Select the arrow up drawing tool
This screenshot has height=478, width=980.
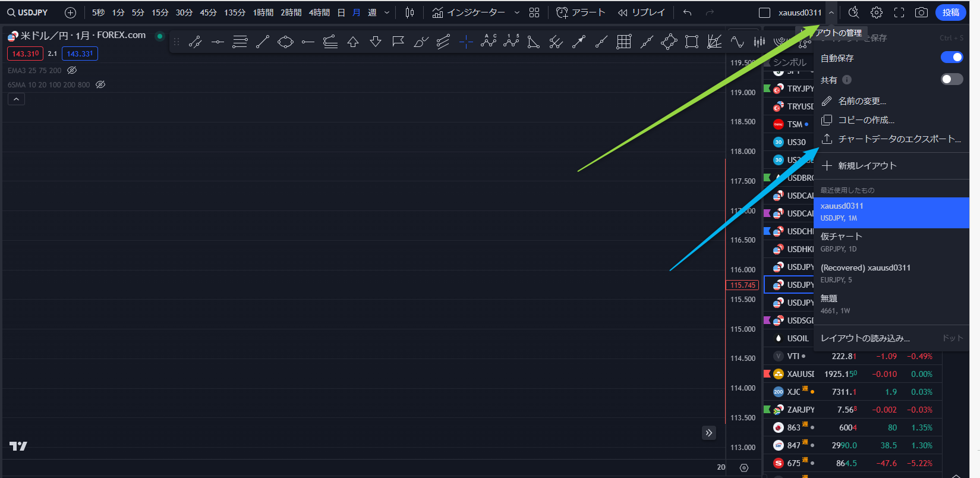[353, 42]
